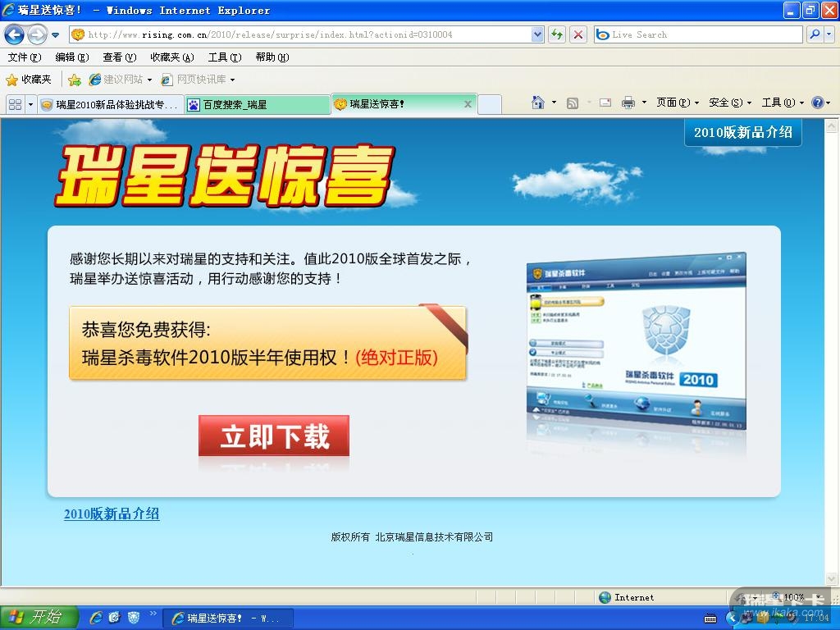
Task: Click the page scrollbar down arrow
Action: pos(832,579)
